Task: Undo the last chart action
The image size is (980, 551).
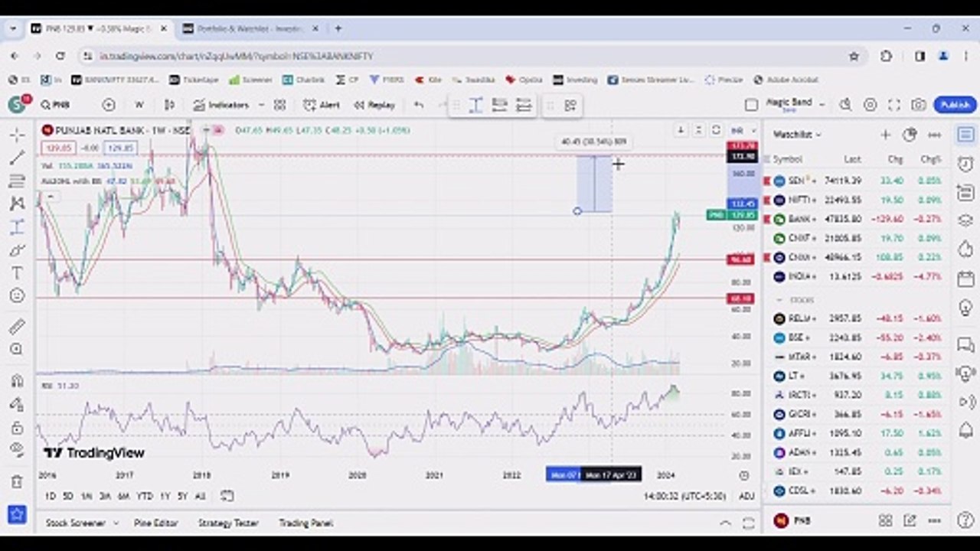Action: (x=419, y=105)
